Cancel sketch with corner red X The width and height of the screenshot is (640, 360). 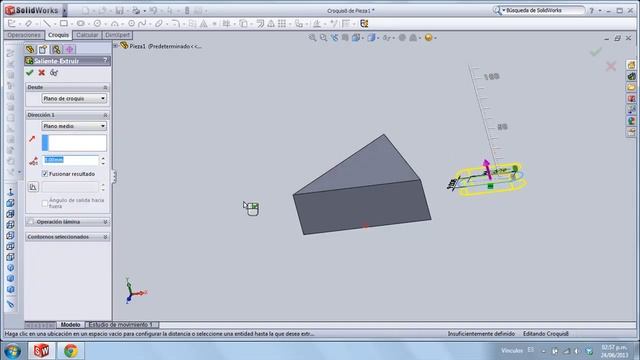tap(611, 66)
